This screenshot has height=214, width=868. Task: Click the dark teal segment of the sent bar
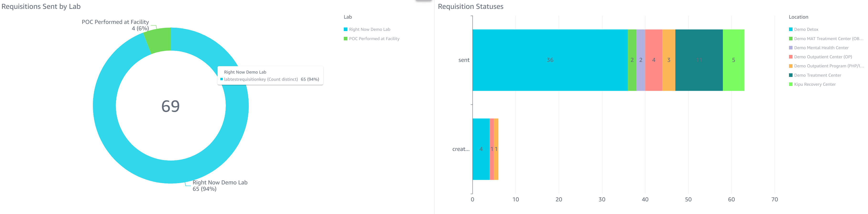(699, 60)
